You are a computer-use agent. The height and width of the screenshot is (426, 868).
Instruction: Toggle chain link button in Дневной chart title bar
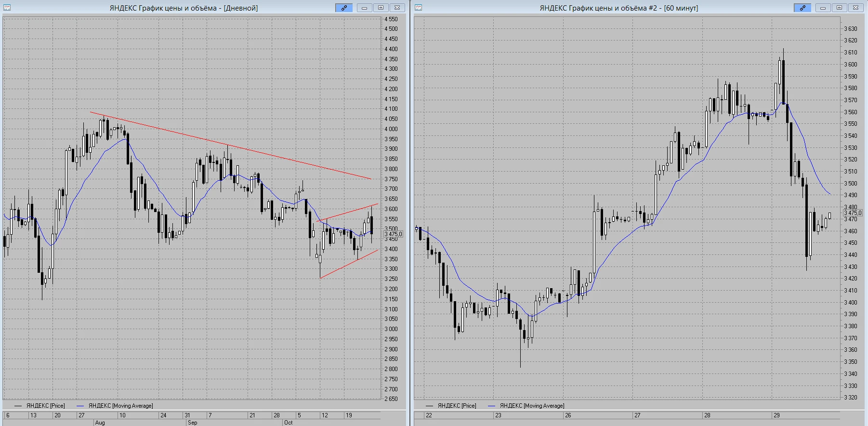tap(344, 8)
